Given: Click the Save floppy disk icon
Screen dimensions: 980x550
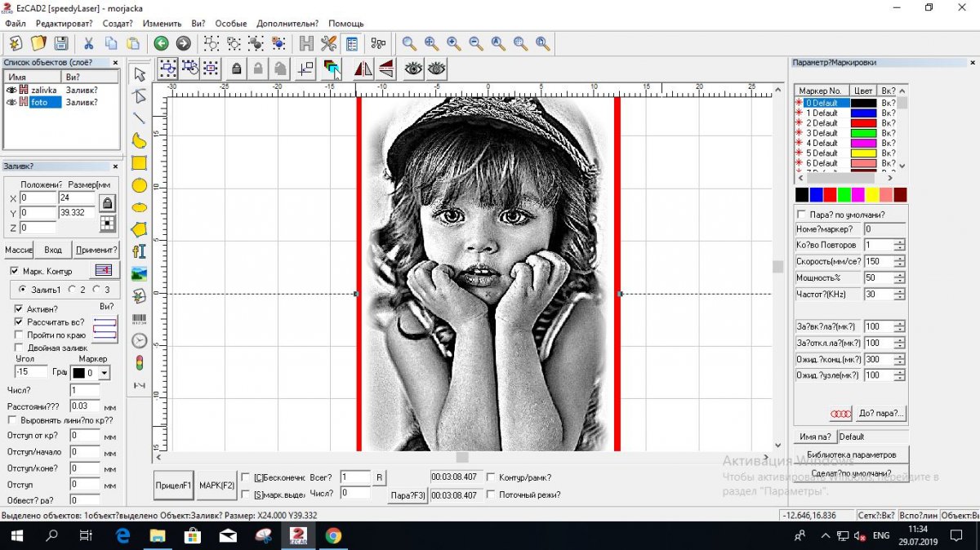Looking at the screenshot, I should click(61, 43).
